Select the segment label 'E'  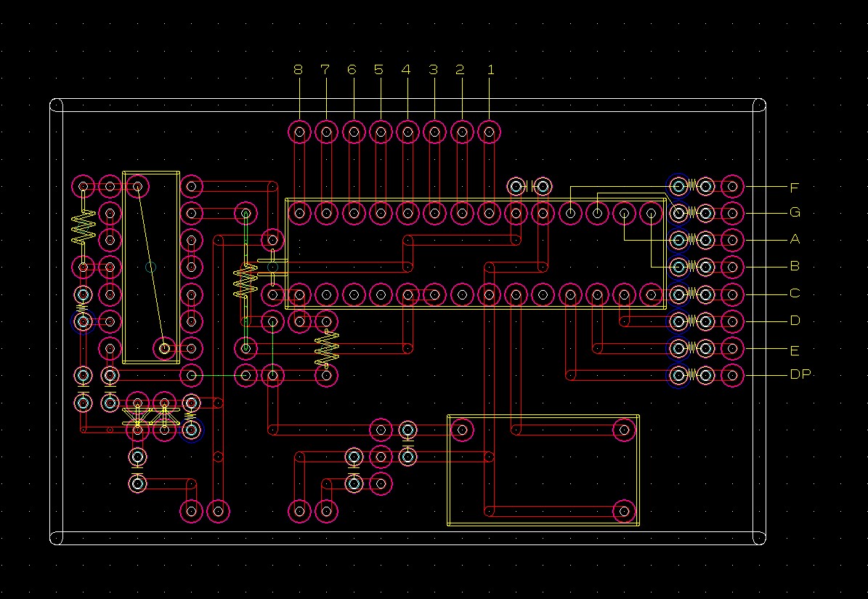(795, 351)
